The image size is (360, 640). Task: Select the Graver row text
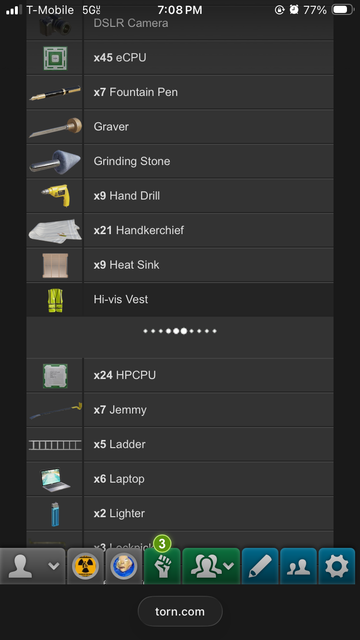point(111,127)
